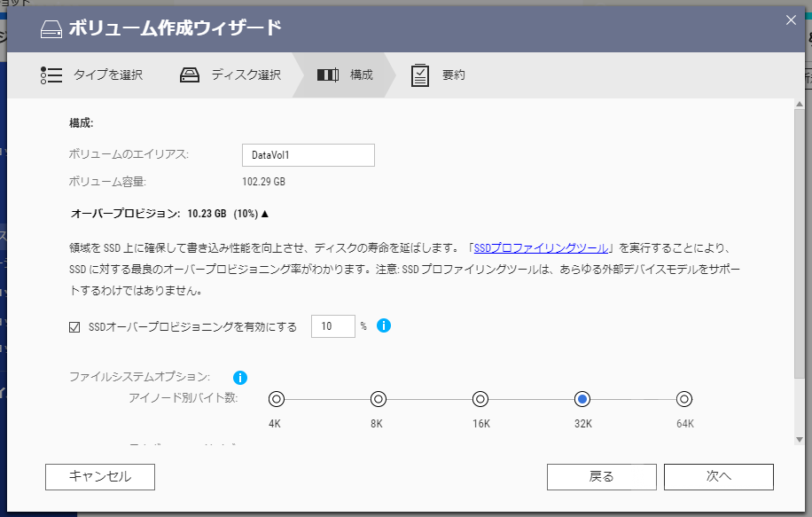Image resolution: width=812 pixels, height=517 pixels.
Task: Click the scrollbar up arrow
Action: tap(800, 104)
